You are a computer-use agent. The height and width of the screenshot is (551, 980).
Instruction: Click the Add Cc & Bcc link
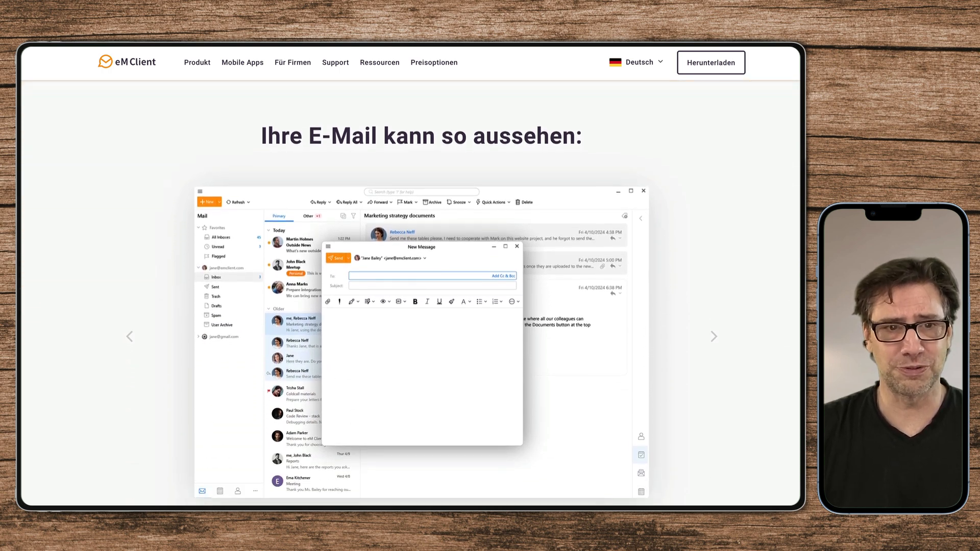click(503, 276)
